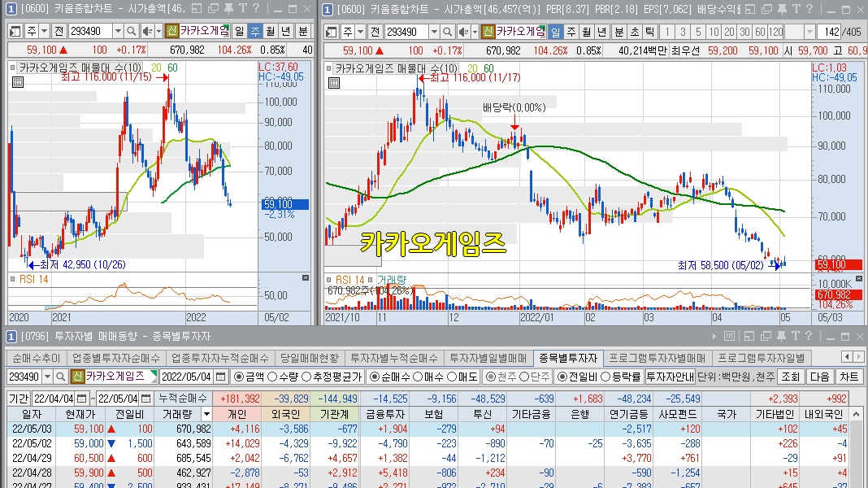Switch to 당일매매현황 tab
The width and height of the screenshot is (868, 488).
tap(309, 358)
